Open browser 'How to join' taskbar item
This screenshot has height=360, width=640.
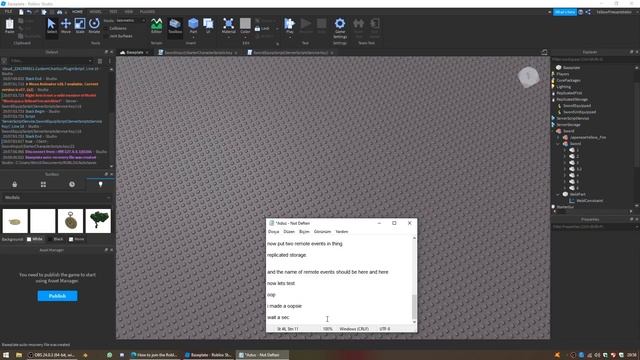[154, 355]
